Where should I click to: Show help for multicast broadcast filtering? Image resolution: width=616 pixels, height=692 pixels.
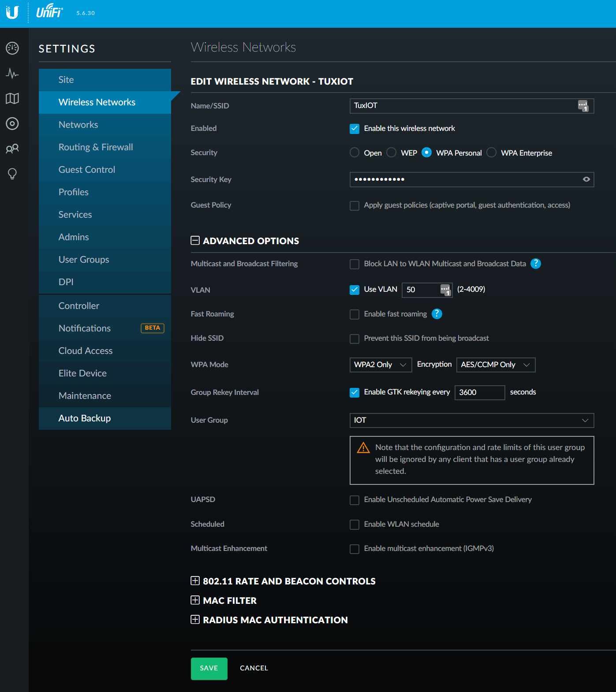pos(536,264)
